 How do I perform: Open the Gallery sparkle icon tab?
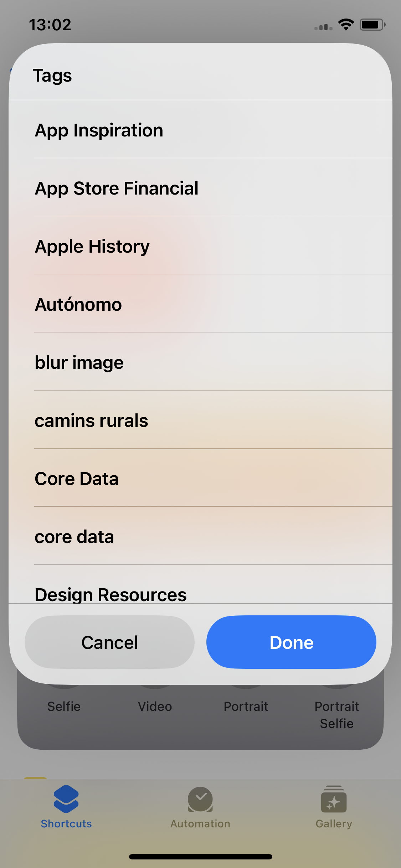click(334, 799)
